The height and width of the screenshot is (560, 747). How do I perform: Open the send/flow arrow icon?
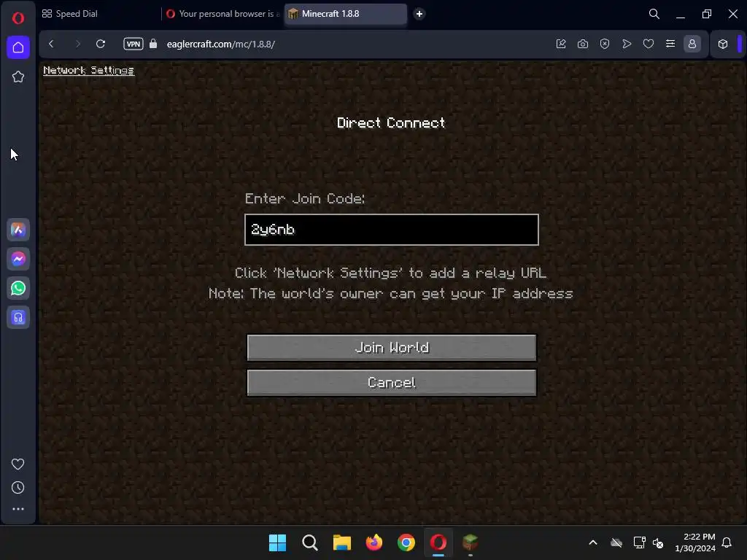click(x=627, y=44)
